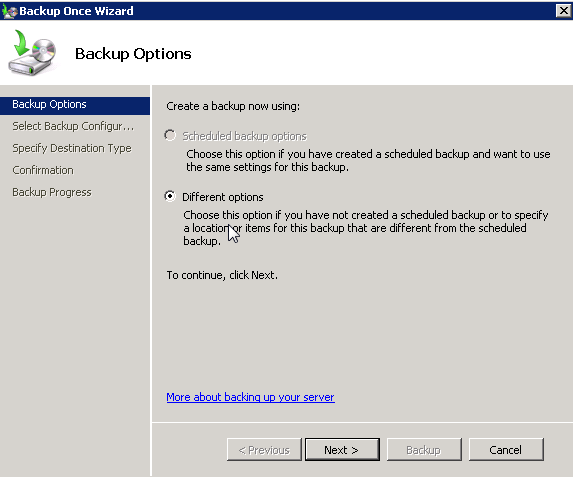The image size is (573, 477).
Task: Click the Next button
Action: (342, 450)
